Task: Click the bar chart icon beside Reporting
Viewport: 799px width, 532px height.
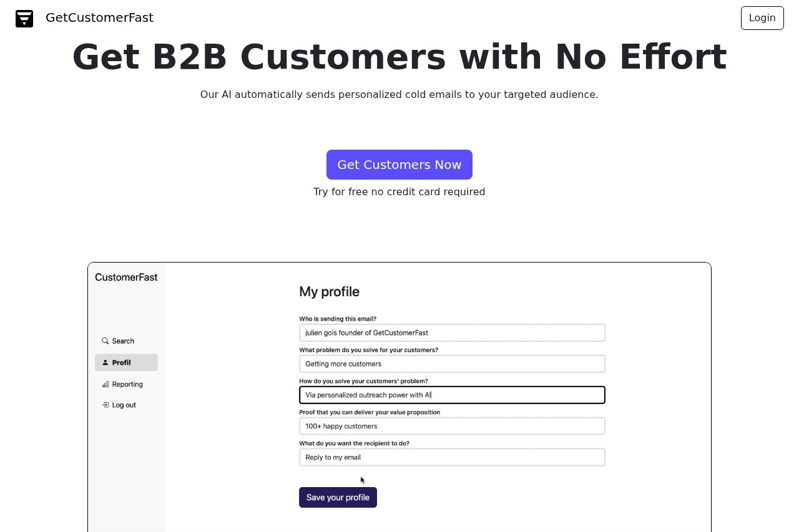Action: coord(105,384)
